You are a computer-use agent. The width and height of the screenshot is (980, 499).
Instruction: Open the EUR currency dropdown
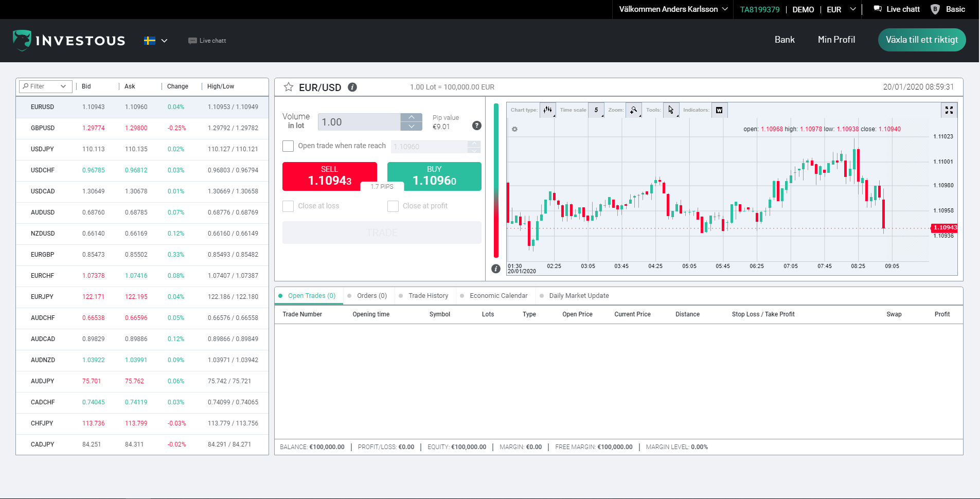(841, 9)
